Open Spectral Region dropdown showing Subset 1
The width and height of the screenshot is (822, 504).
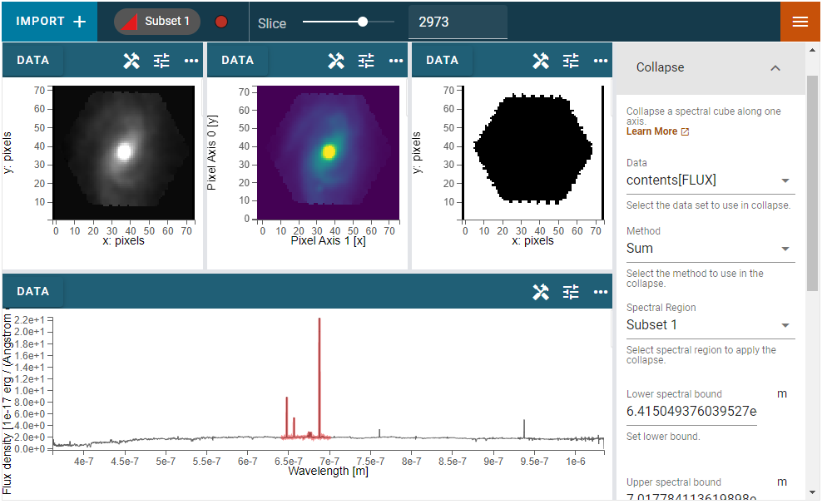(710, 325)
